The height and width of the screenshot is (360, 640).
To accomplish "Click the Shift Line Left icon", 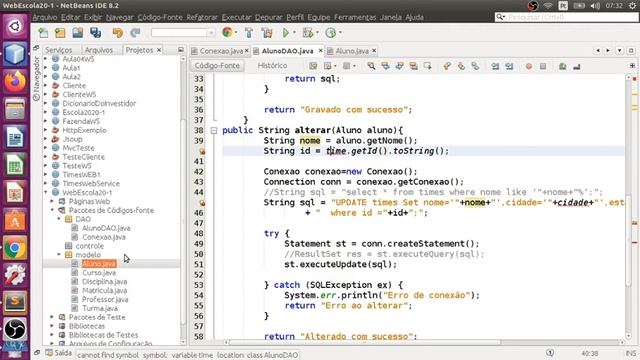I will coord(495,66).
